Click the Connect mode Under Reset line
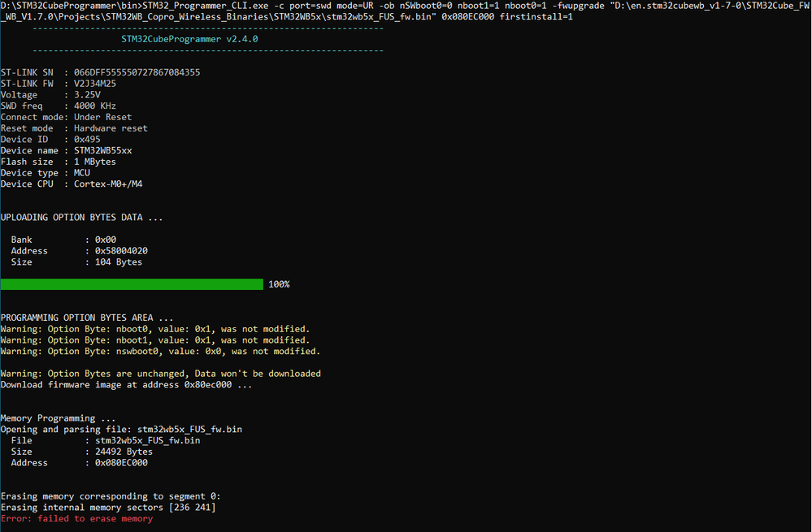 click(x=67, y=117)
